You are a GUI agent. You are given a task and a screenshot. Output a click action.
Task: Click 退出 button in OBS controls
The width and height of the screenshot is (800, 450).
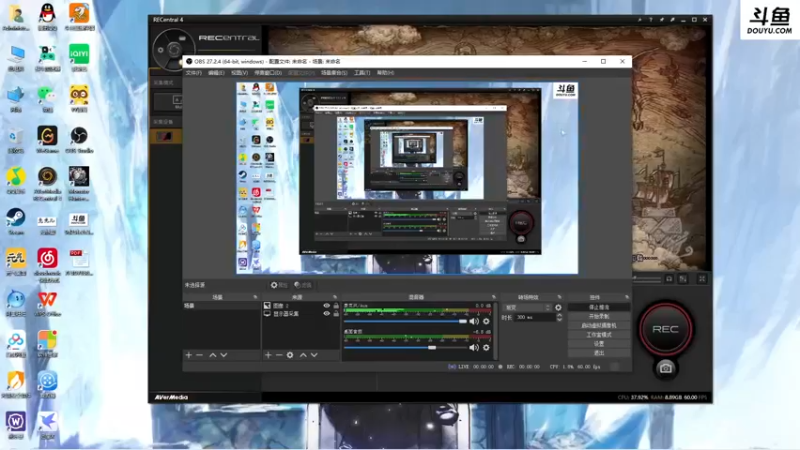tap(599, 353)
